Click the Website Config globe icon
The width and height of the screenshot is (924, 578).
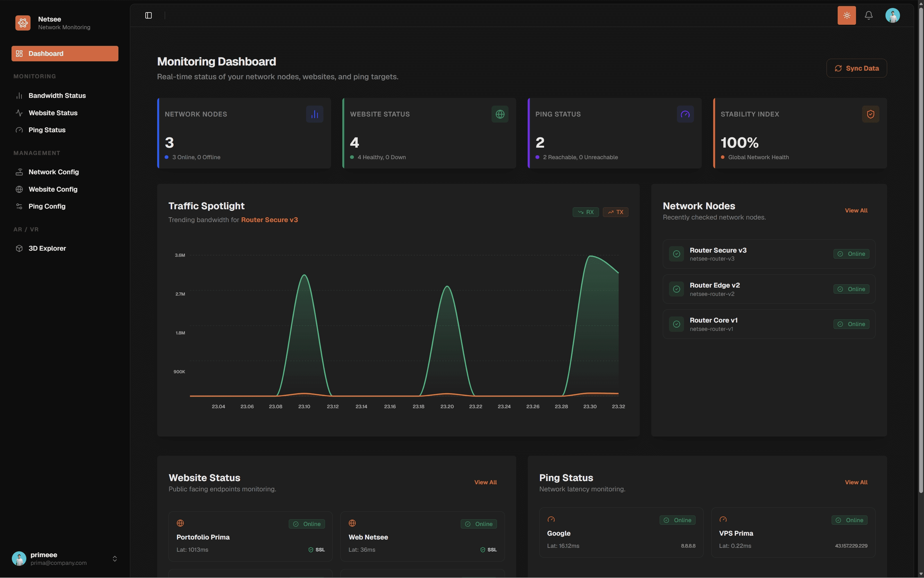[x=19, y=189]
